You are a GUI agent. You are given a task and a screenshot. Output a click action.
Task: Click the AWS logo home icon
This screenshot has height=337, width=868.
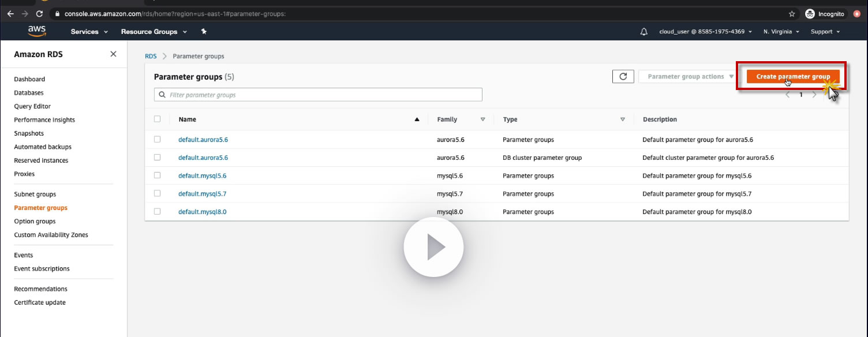(37, 31)
